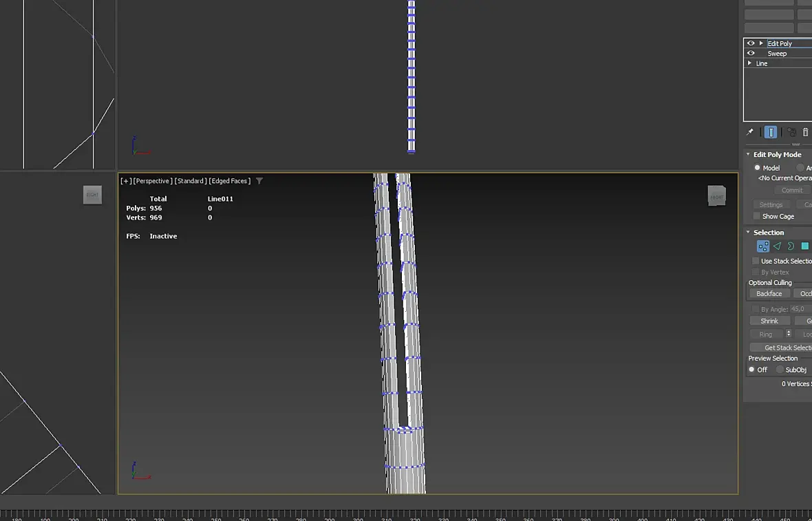Enable the Show Cage checkbox
812x521 pixels.
(756, 216)
